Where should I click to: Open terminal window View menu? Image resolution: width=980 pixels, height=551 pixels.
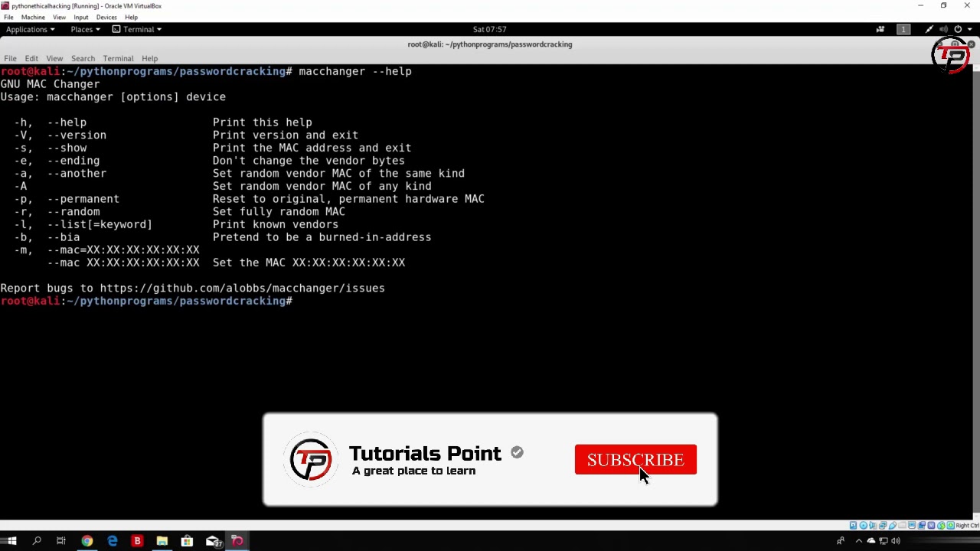54,58
